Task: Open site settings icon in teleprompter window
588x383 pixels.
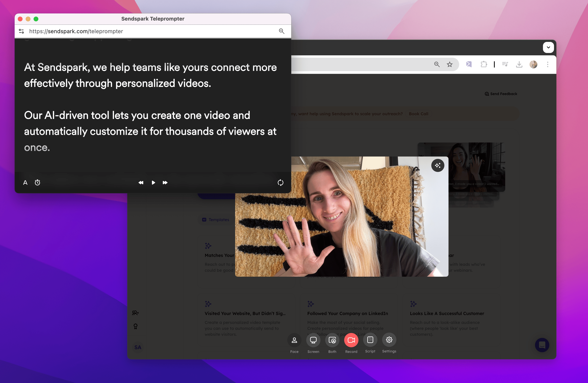Action: click(x=22, y=31)
